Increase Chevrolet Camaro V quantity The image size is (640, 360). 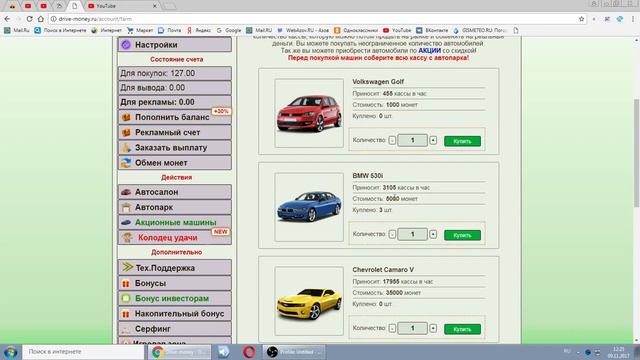click(x=433, y=328)
